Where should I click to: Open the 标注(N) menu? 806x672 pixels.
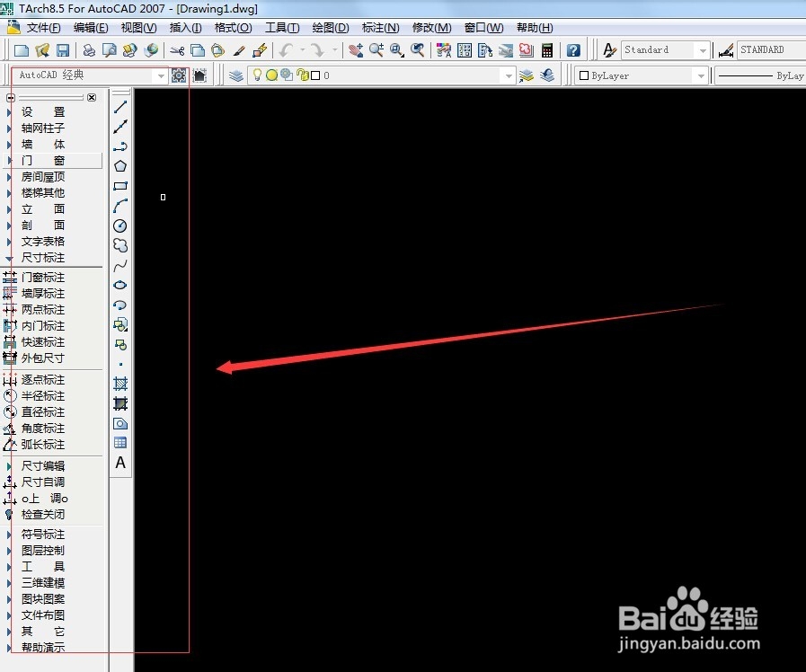point(380,28)
